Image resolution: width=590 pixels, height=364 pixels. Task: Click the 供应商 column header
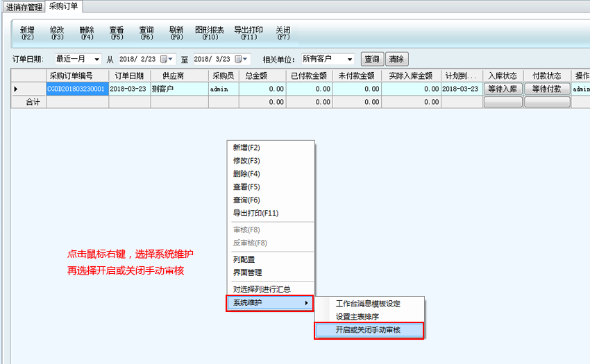173,76
